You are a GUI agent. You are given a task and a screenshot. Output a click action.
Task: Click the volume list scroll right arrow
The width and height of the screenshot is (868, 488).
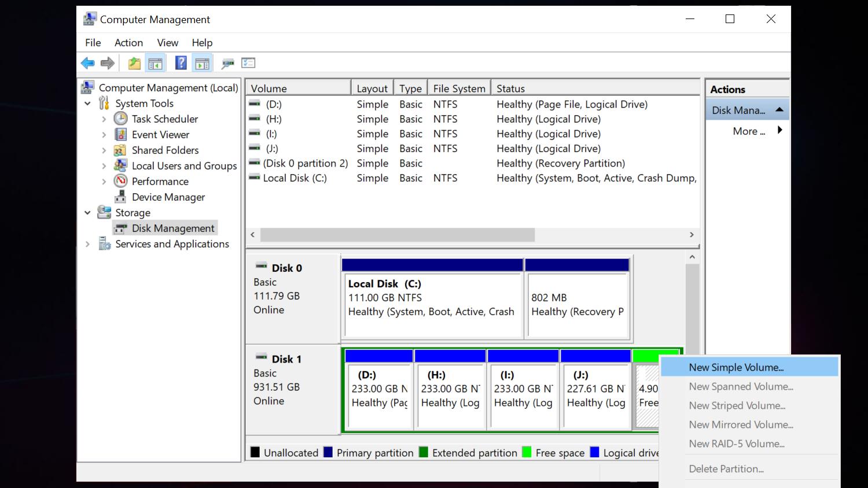pyautogui.click(x=692, y=235)
